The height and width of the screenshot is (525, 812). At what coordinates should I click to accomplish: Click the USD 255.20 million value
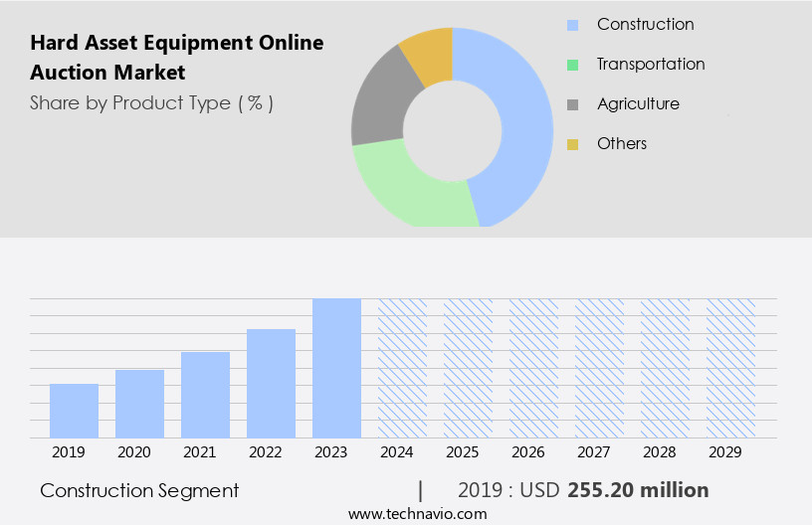coord(638,490)
